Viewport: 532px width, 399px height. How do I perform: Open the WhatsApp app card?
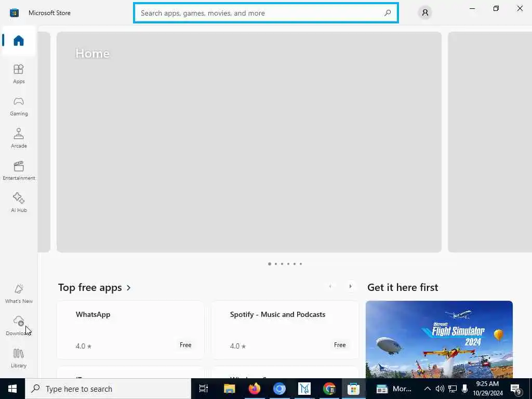(x=130, y=330)
